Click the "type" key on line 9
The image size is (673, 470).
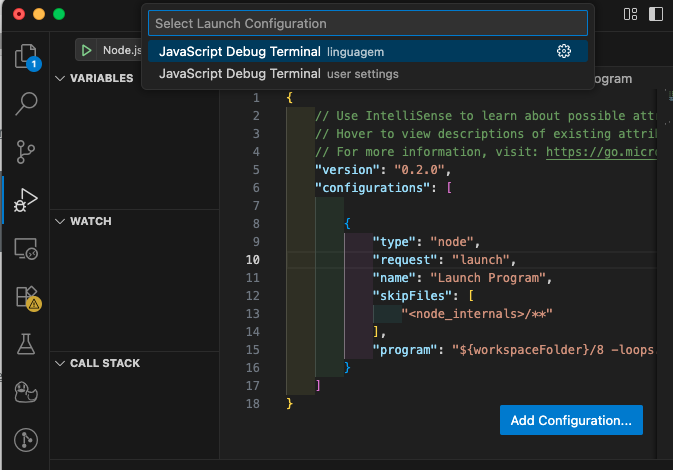(394, 242)
